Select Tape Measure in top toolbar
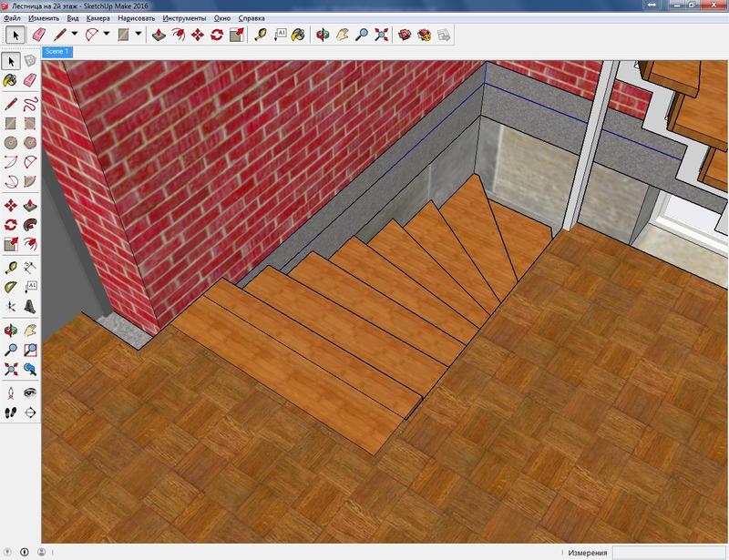This screenshot has height=560, width=729. (x=260, y=35)
